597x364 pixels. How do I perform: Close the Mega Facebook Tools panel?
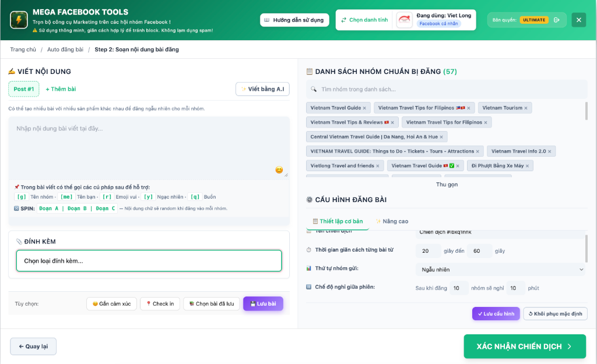(x=579, y=20)
